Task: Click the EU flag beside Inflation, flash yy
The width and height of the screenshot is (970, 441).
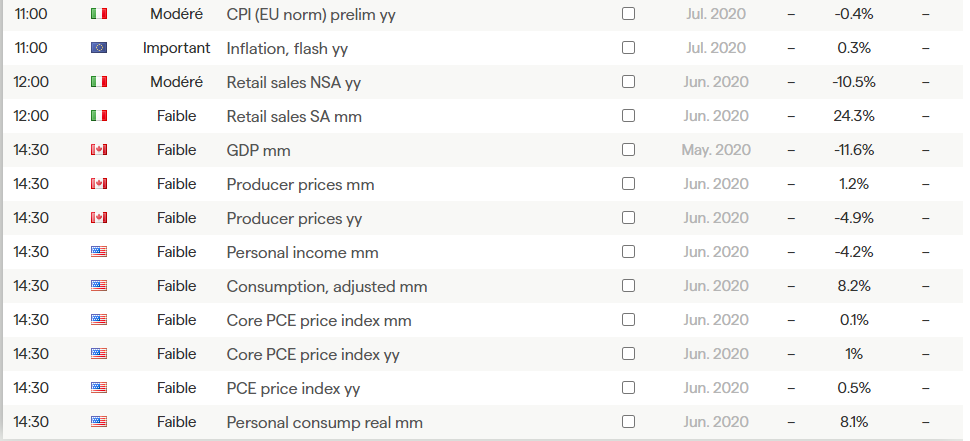Action: tap(99, 48)
